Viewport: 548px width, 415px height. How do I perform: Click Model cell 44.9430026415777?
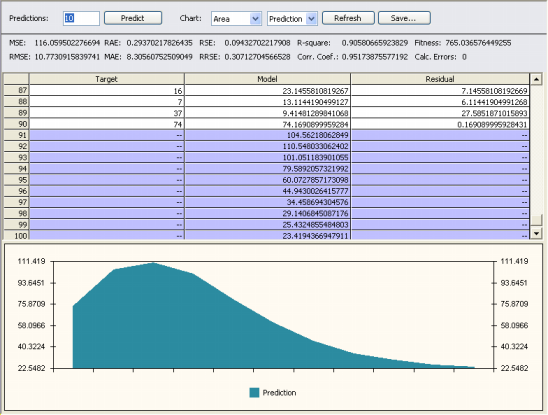(267, 191)
